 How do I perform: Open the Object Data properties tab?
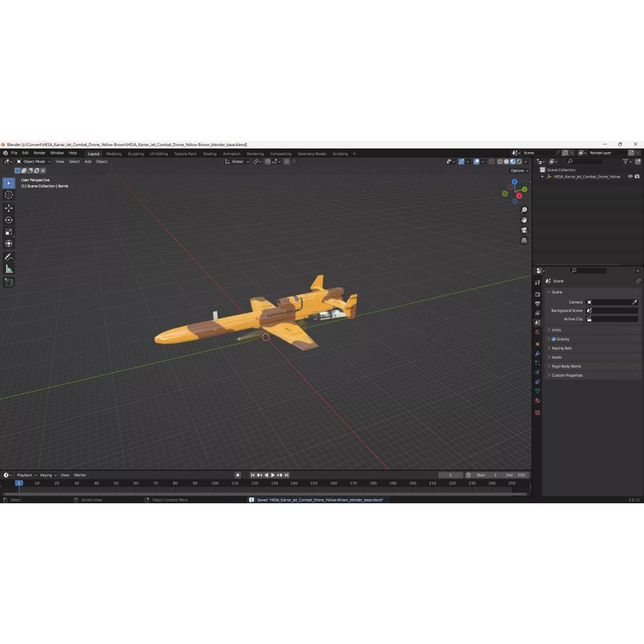coord(538,391)
